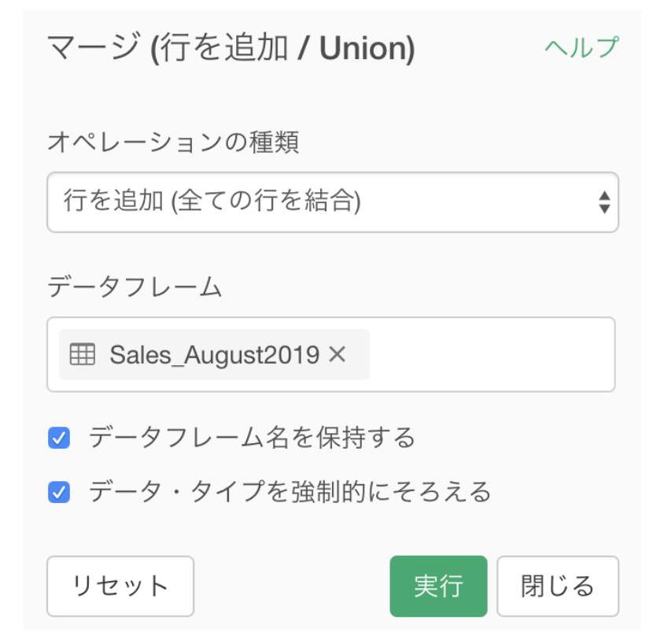Click the up arrow on operation type selector
This screenshot has width=664, height=644.
pyautogui.click(x=604, y=196)
